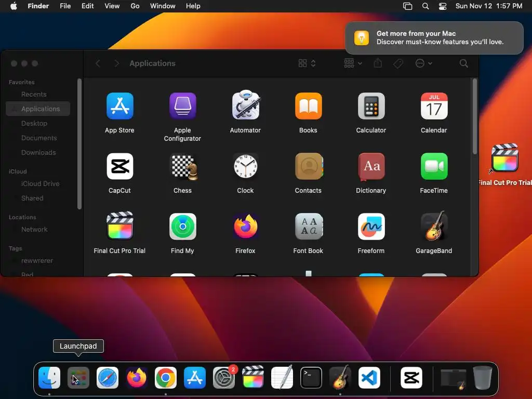
Task: Open the More actions ellipsis dropdown
Action: coord(424,63)
